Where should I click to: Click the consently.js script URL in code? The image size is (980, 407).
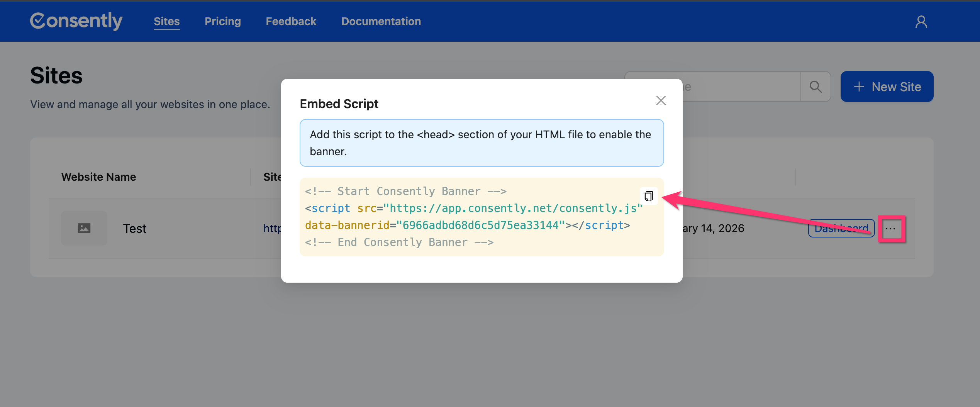513,209
